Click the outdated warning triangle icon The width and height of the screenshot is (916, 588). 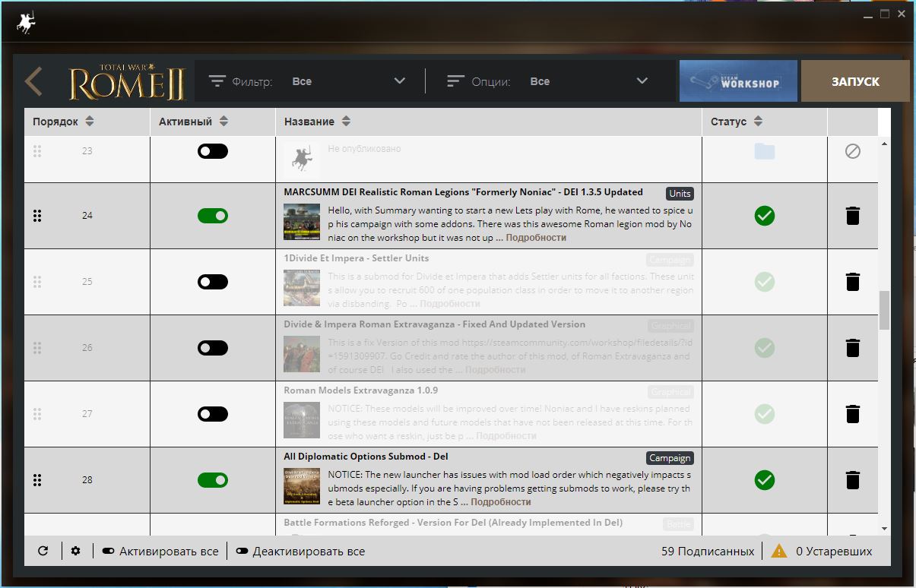coord(779,551)
